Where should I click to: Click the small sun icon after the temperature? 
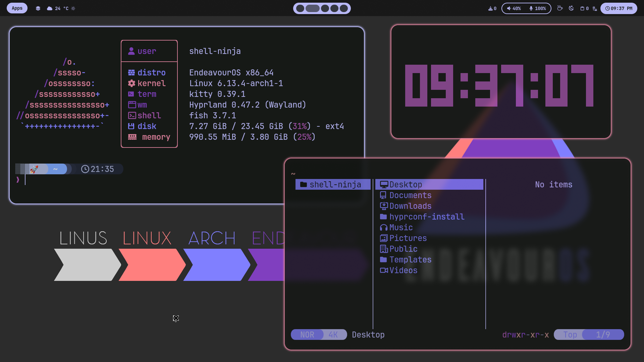73,8
